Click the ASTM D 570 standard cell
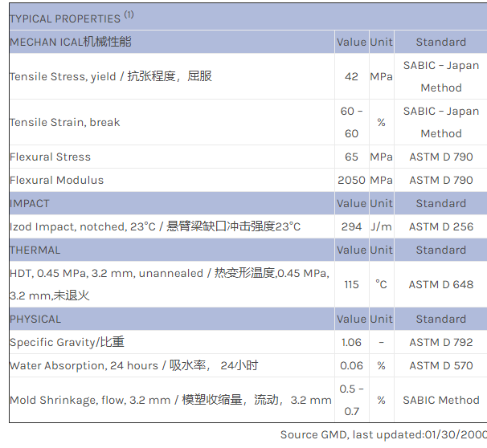487x448 pixels. (x=440, y=365)
